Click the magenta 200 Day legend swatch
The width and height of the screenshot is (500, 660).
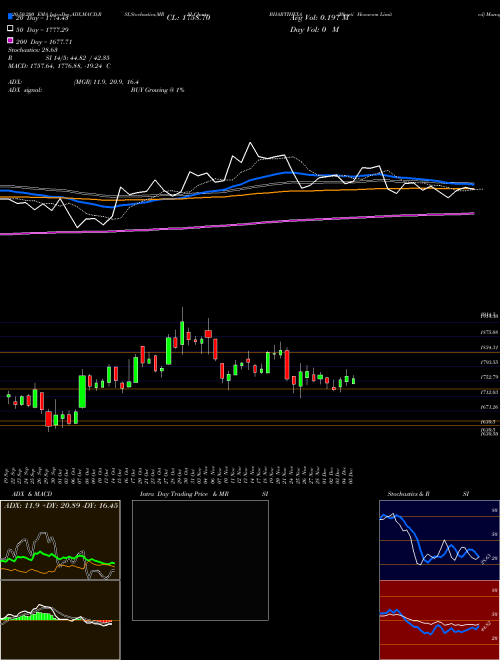tap(10, 40)
